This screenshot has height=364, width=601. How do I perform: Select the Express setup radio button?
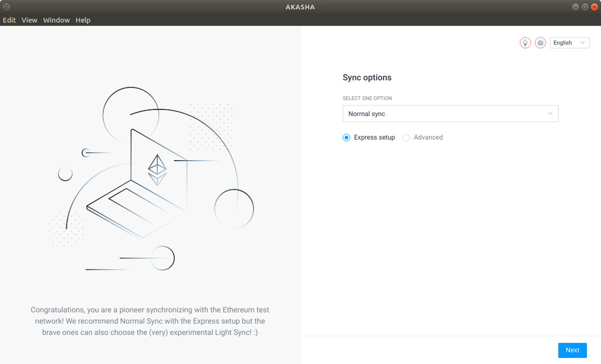click(346, 137)
